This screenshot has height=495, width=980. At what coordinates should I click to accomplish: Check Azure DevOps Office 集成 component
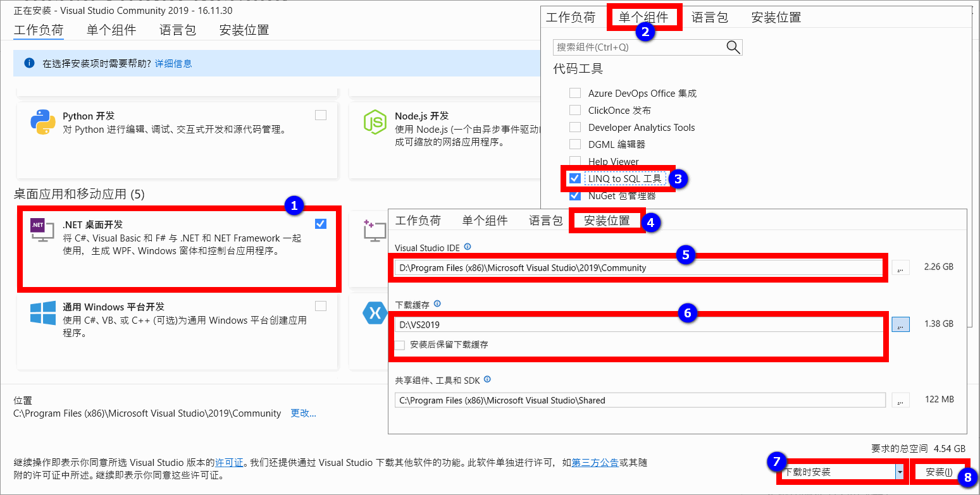point(575,93)
